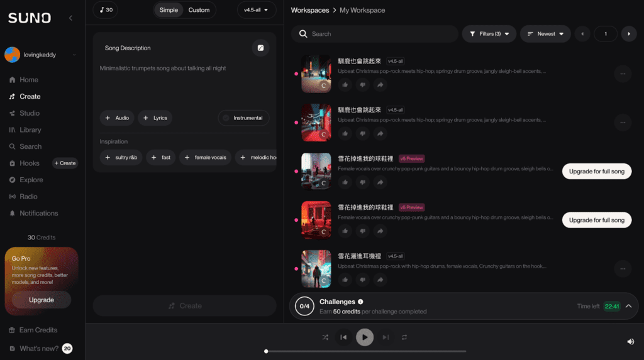Viewport: 644px width, 360px height.
Task: Enable shuffle in the player bar
Action: tap(325, 337)
